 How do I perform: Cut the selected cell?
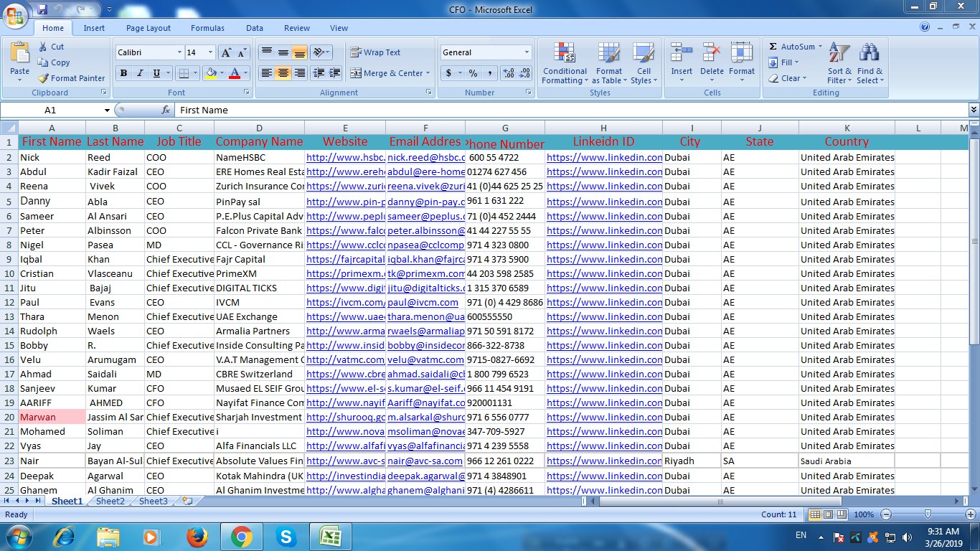click(x=51, y=47)
